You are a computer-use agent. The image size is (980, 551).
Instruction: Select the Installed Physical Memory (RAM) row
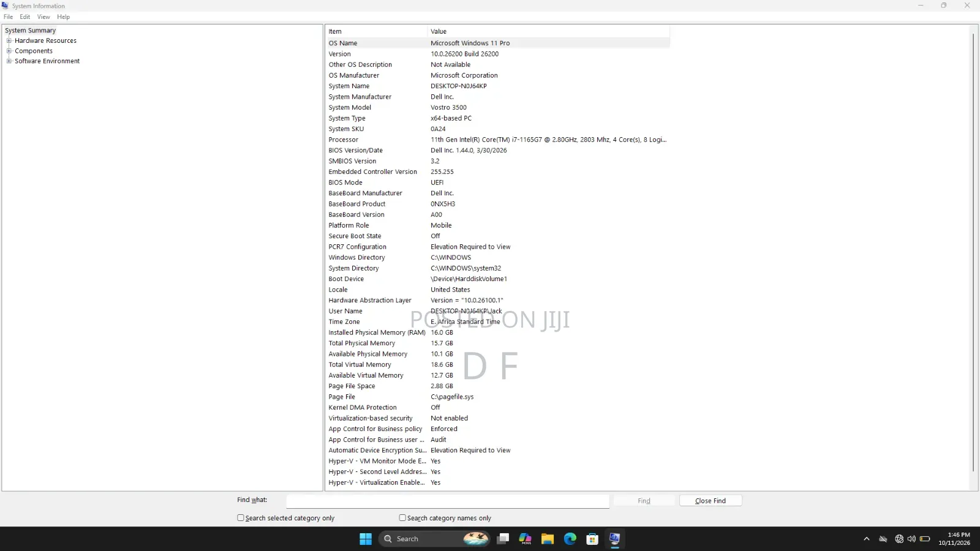497,332
